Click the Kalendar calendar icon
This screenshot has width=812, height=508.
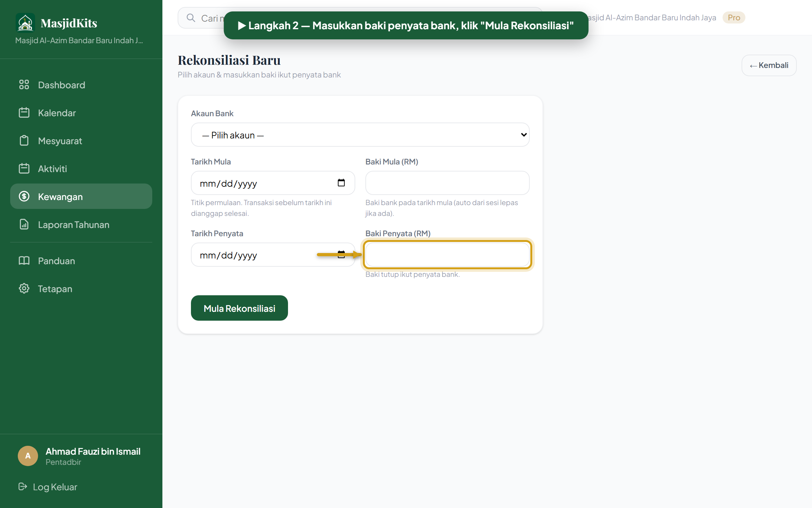(x=24, y=112)
